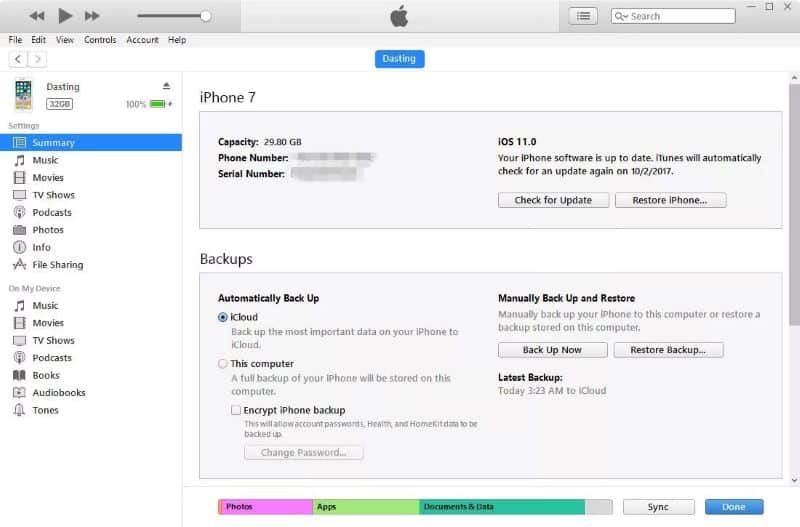The width and height of the screenshot is (800, 527).
Task: Click the Restore Backup... button
Action: point(668,350)
